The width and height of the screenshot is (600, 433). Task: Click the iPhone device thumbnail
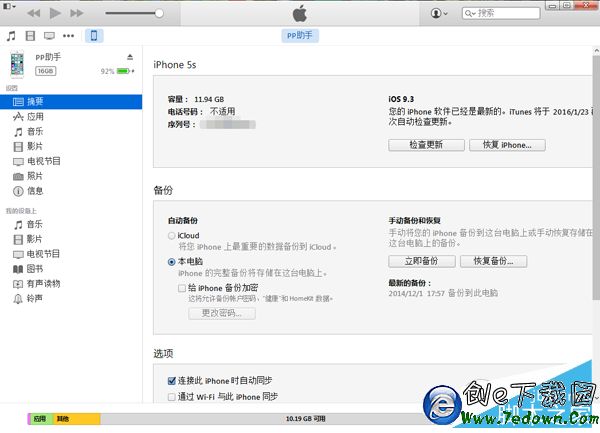coord(17,64)
